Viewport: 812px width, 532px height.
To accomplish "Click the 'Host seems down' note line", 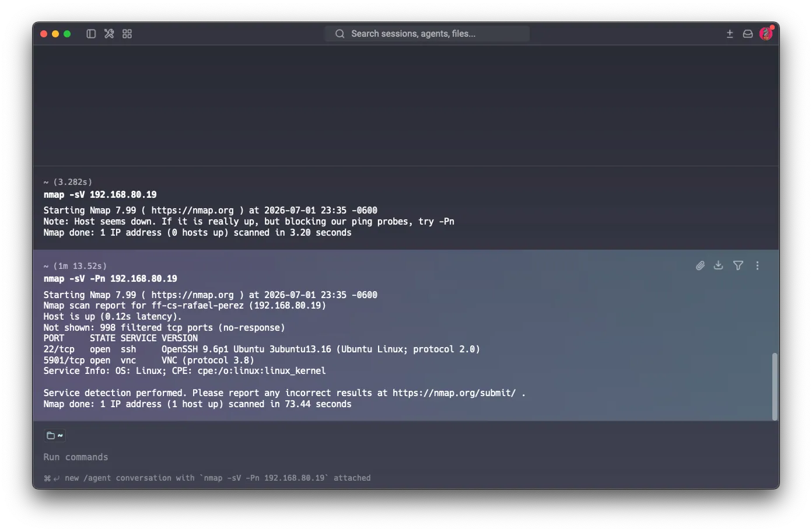I will 249,222.
